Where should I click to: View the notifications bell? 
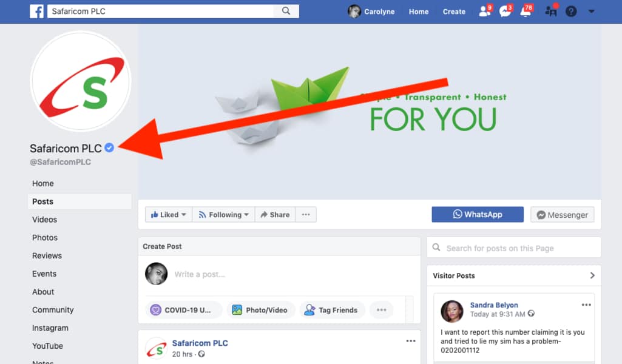tap(526, 11)
